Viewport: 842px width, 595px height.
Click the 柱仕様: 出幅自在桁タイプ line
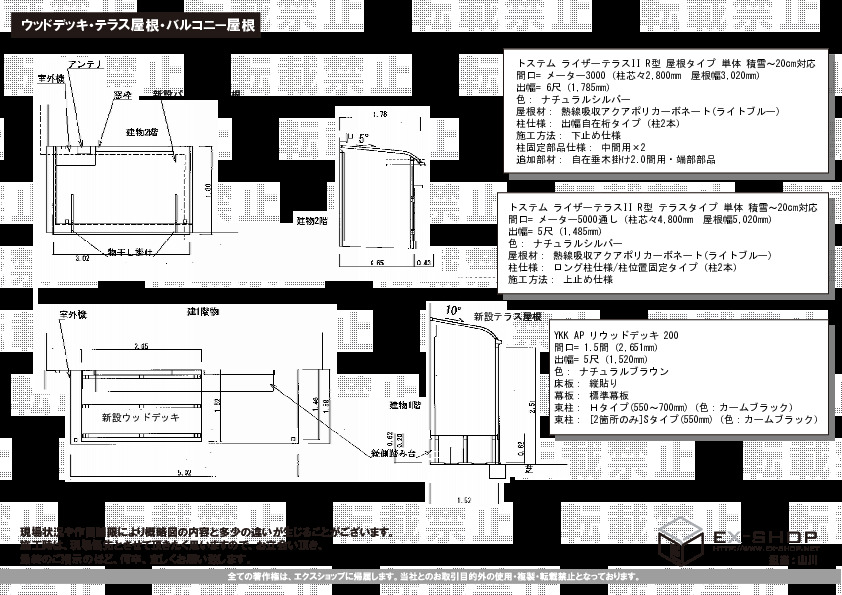coord(598,124)
